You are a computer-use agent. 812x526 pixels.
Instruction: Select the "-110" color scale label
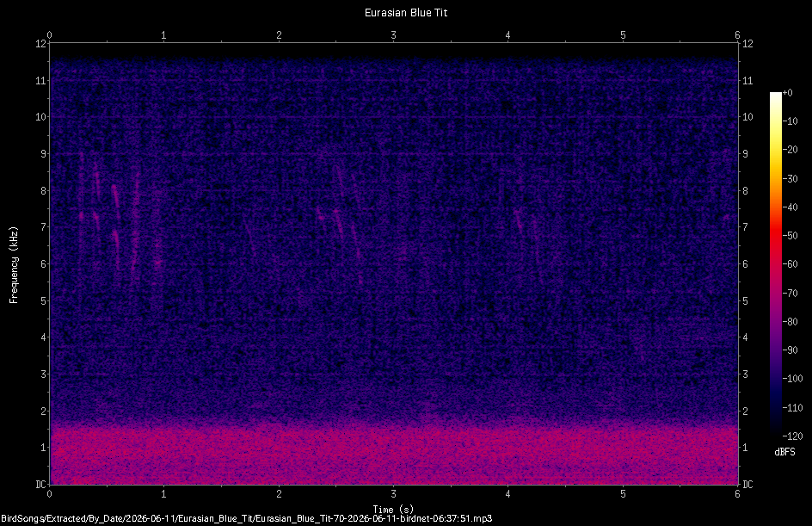click(792, 408)
